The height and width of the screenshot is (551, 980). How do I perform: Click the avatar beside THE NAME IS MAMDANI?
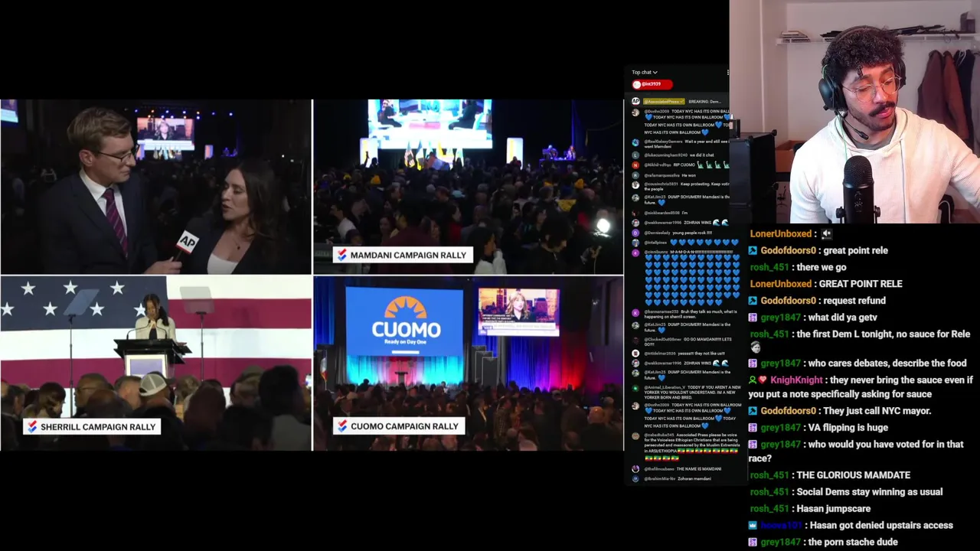coord(635,469)
